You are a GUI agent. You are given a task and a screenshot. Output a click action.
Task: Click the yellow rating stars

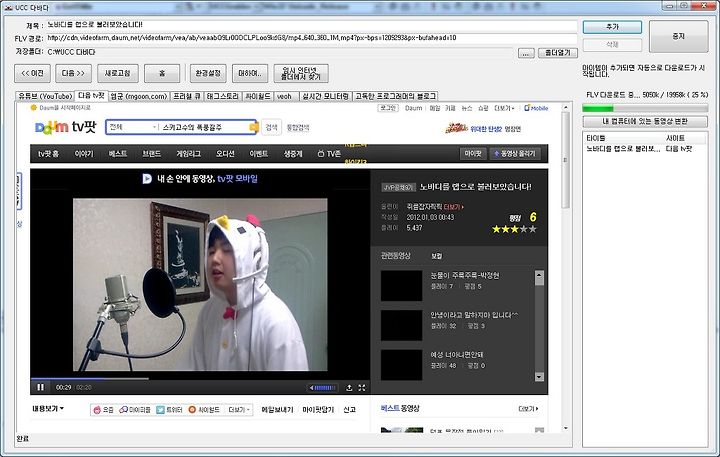514,229
